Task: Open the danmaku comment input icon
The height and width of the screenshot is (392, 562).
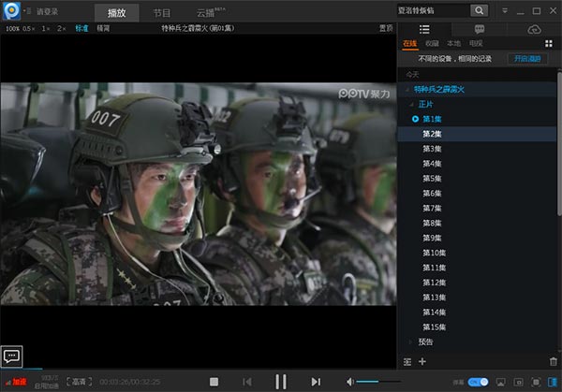Action: tap(11, 356)
